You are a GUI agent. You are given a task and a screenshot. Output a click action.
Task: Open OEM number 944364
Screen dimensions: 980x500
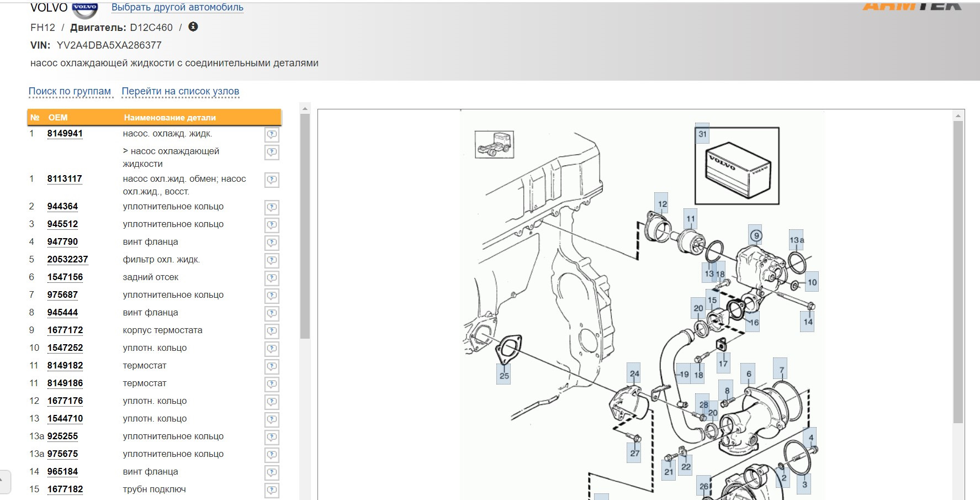62,207
